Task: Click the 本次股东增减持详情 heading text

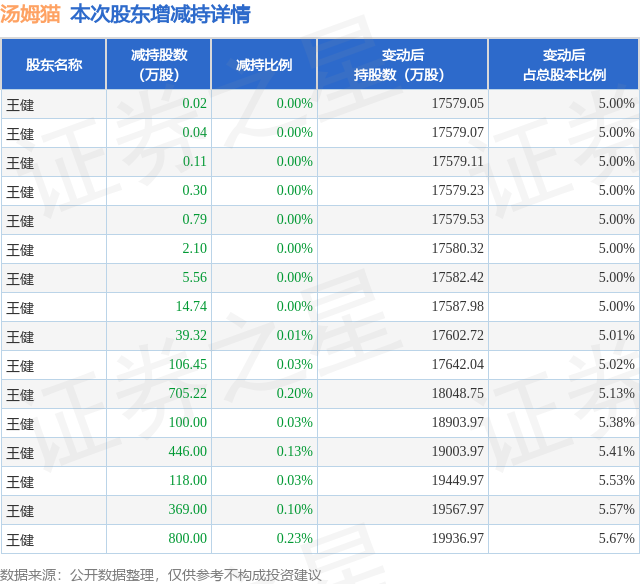Action: (x=160, y=15)
